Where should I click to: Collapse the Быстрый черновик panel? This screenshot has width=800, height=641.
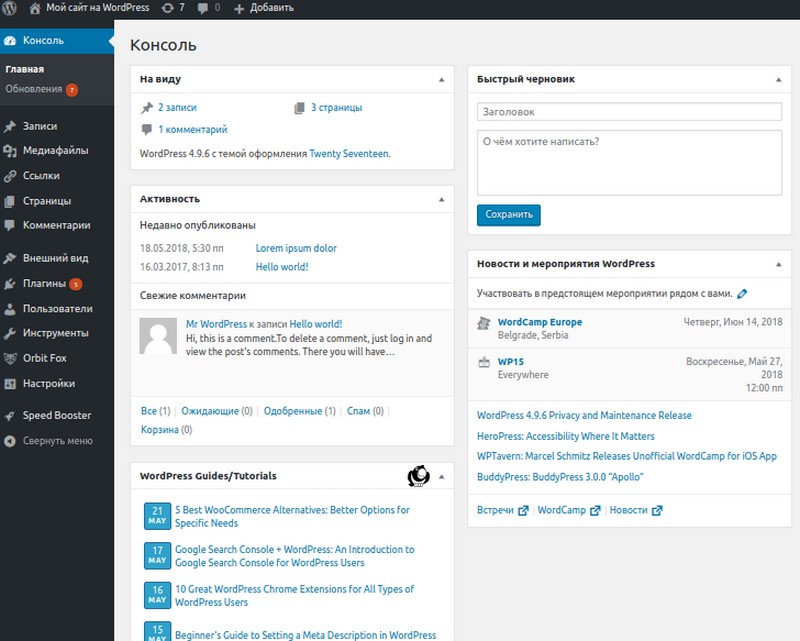[778, 79]
